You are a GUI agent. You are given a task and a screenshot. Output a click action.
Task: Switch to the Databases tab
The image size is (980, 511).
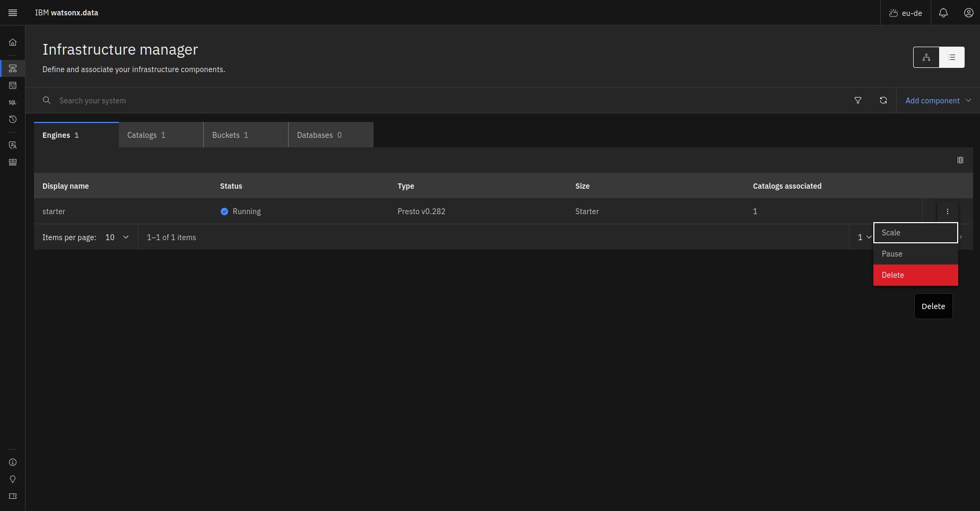click(x=331, y=135)
